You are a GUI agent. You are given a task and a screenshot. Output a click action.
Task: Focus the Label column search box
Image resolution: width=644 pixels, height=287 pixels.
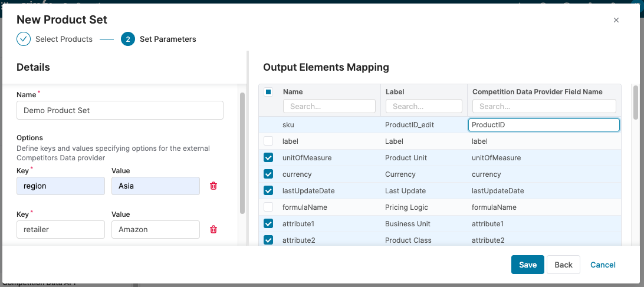(x=423, y=106)
